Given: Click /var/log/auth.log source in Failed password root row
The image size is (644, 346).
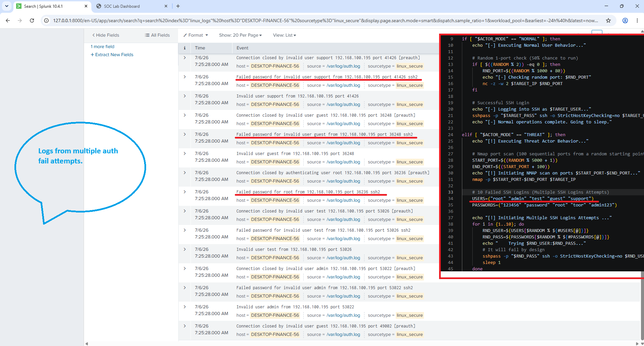Looking at the screenshot, I should [343, 200].
